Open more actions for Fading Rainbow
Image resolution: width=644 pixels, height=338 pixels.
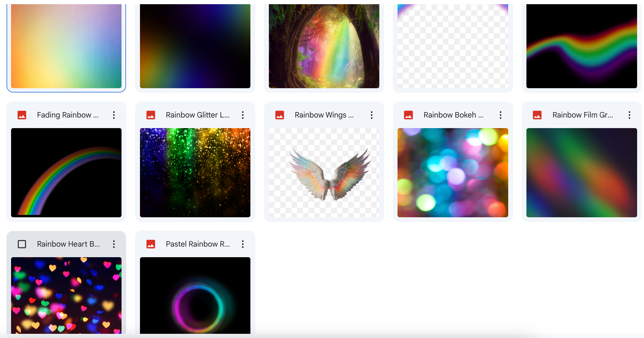coord(114,115)
